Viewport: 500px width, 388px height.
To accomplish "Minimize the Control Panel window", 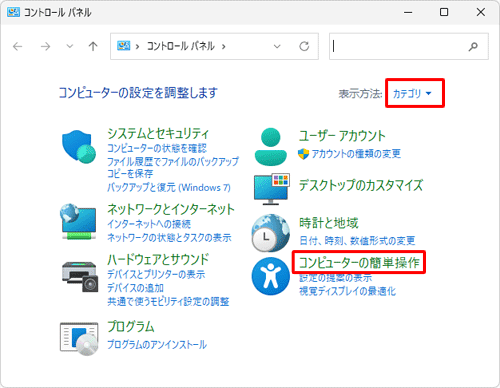I will point(408,12).
